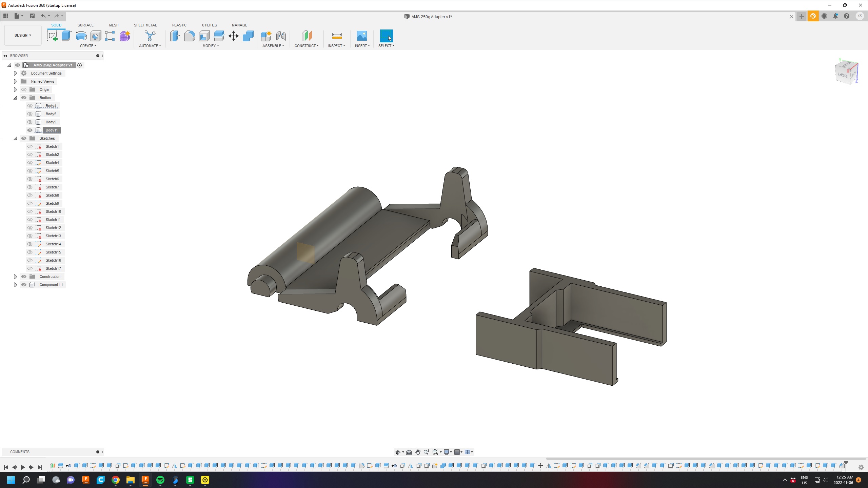Open the Construct menu
This screenshot has height=488, width=868.
tap(307, 45)
